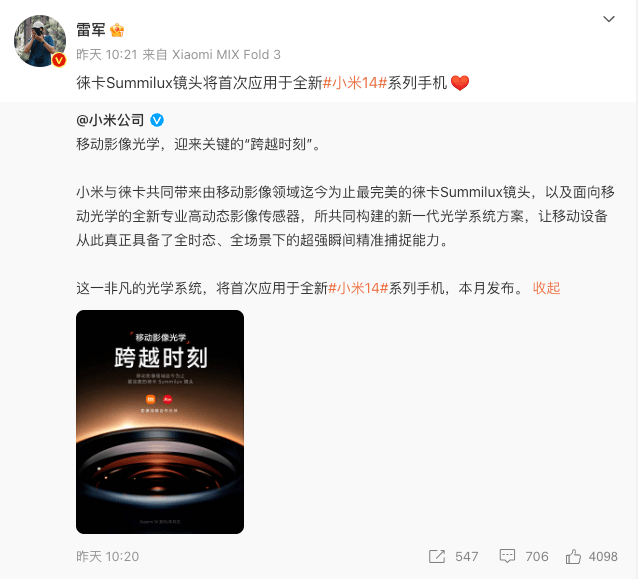Click the red heart emoji in the post

coord(460,83)
